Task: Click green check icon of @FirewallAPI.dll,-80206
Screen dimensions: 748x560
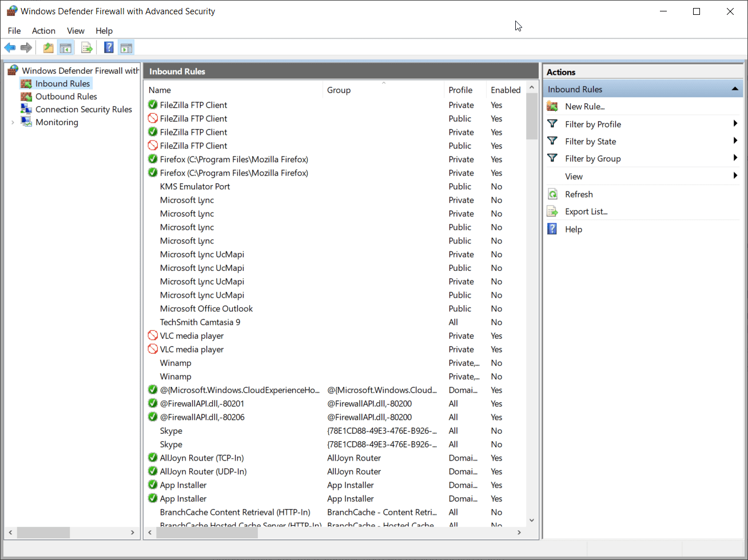Action: coord(153,417)
